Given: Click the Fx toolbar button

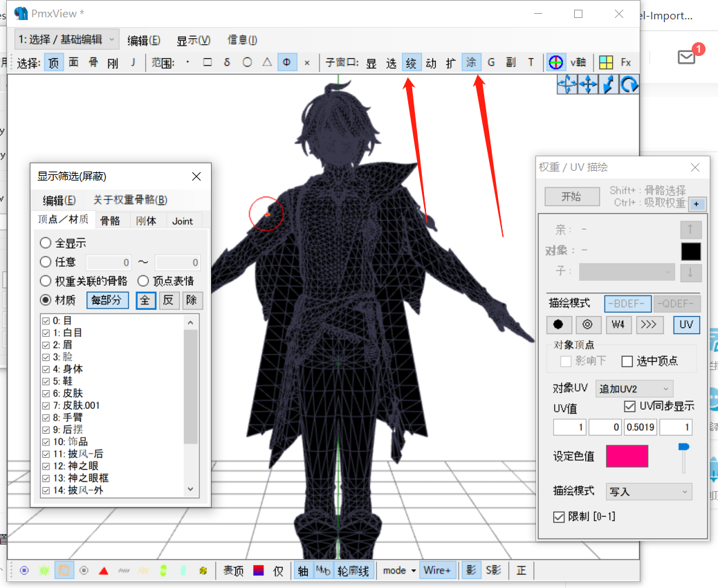Looking at the screenshot, I should tap(626, 62).
